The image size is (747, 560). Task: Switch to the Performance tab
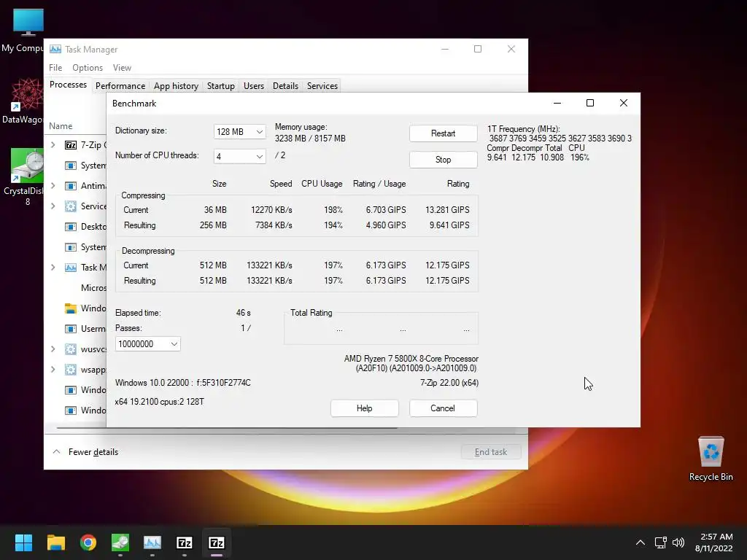120,86
